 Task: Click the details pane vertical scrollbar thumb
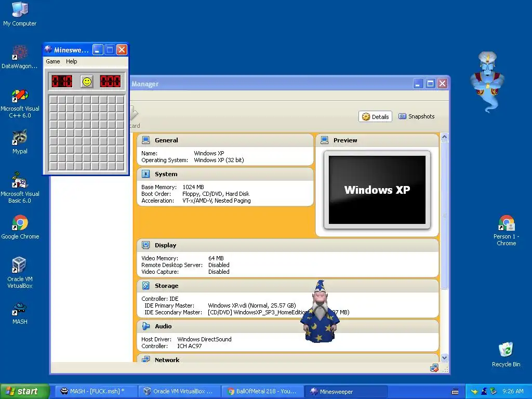444,215
